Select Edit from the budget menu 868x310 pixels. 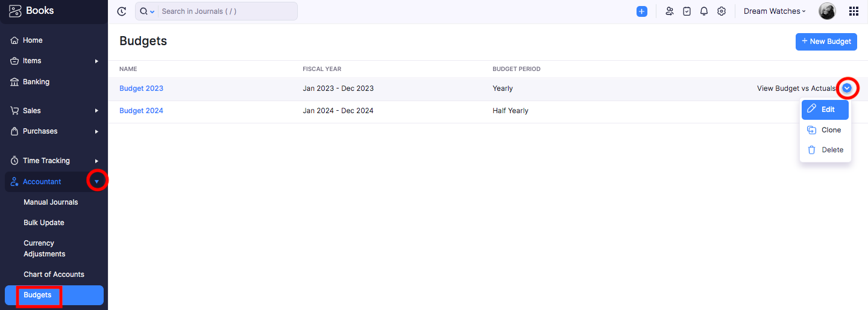pos(825,110)
